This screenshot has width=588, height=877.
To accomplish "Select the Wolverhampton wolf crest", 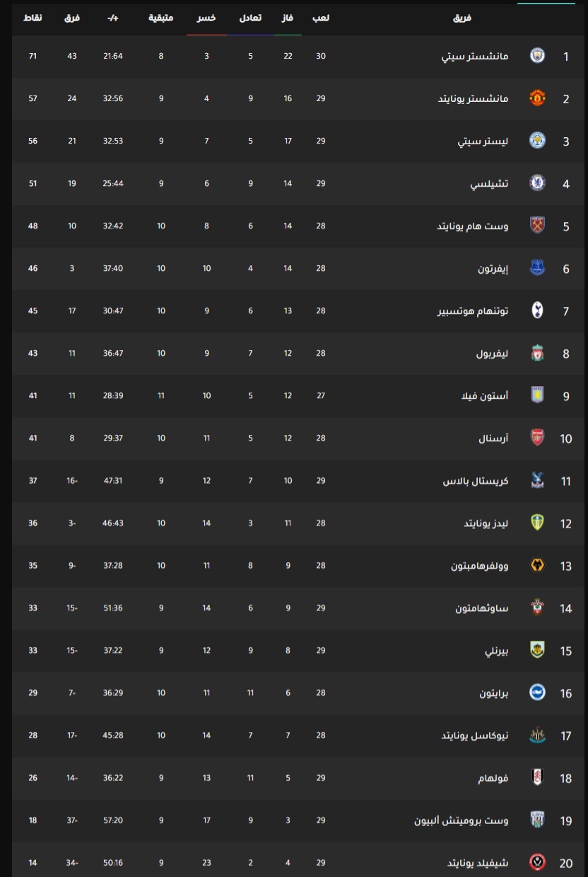I will pyautogui.click(x=537, y=565).
